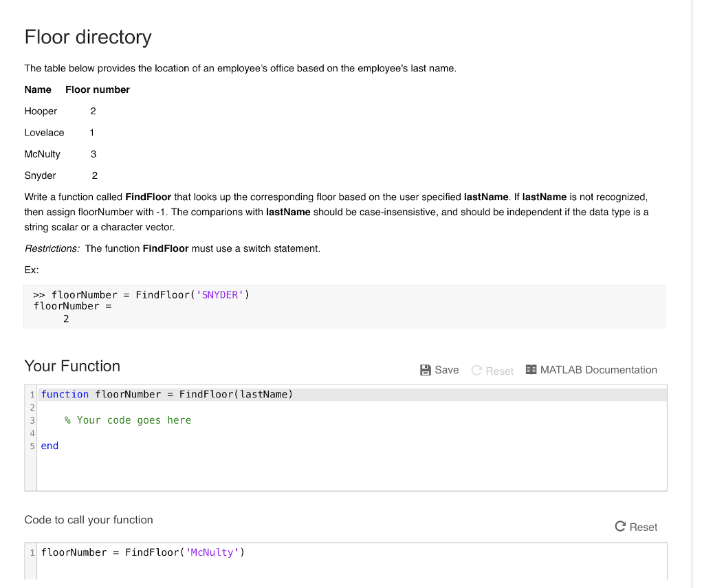Screen dimensions: 704x588
Task: Click the MATLAB Documentation book icon
Action: (x=531, y=370)
